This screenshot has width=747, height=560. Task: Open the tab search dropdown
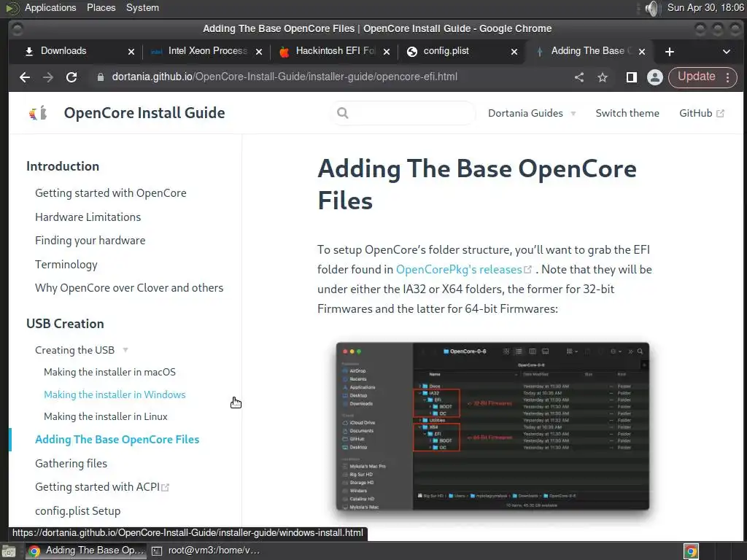coord(727,52)
